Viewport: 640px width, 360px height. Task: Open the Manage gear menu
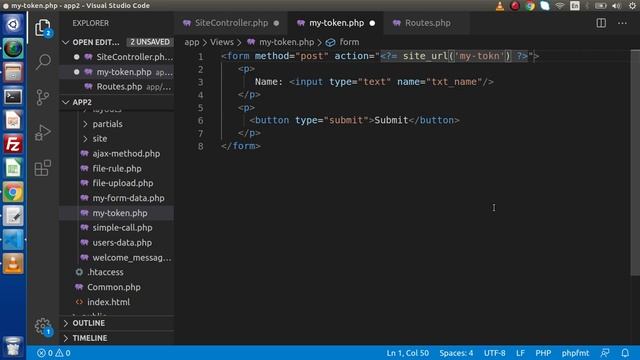(x=42, y=327)
